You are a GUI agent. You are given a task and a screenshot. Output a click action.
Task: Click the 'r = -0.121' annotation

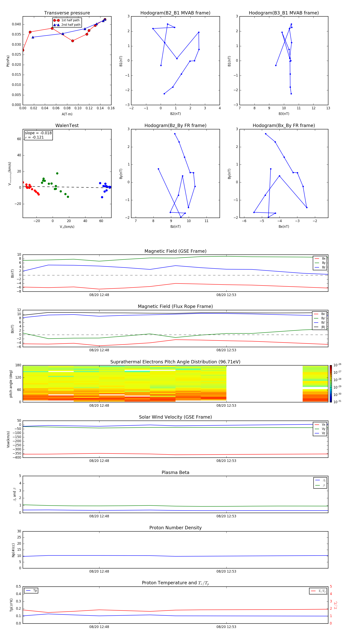coord(35,137)
